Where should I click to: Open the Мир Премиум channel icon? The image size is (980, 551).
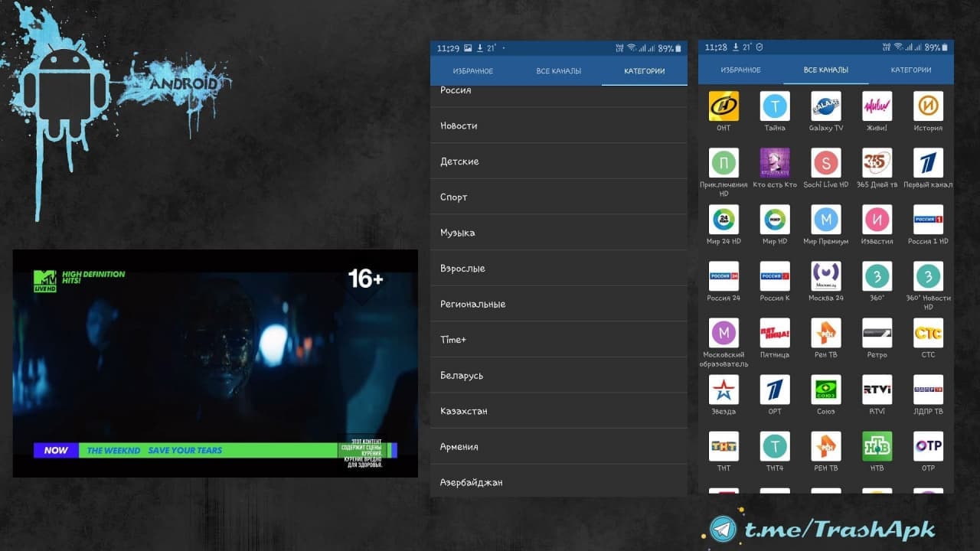(x=826, y=220)
